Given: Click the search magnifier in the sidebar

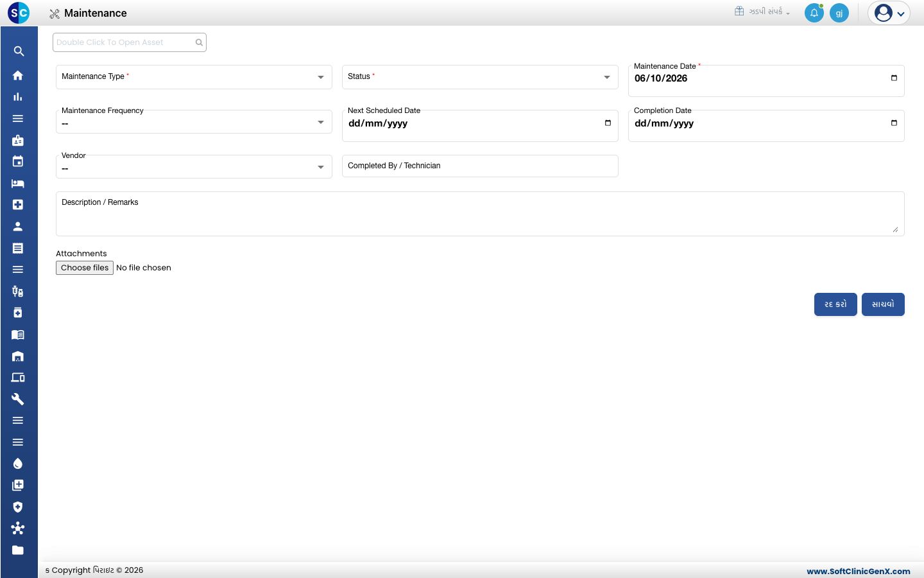Looking at the screenshot, I should point(18,51).
